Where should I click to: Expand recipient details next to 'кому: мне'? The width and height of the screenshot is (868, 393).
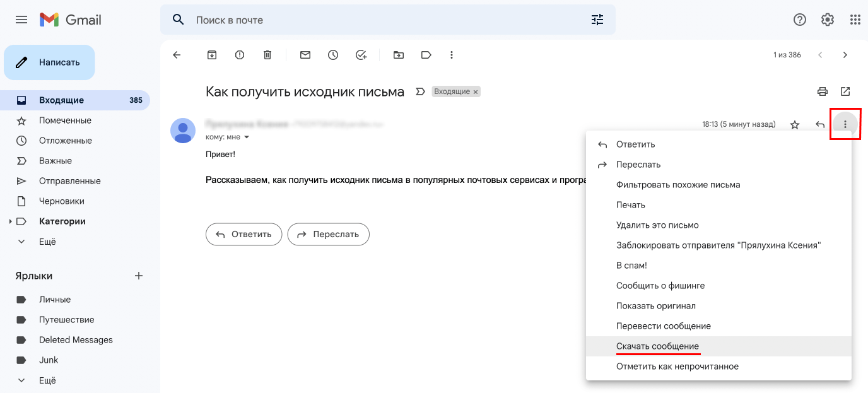246,136
